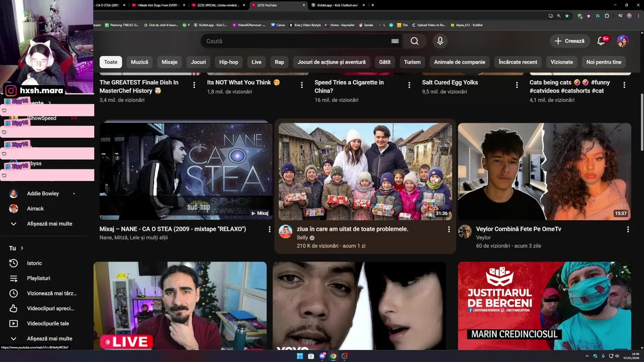Screen dimensions: 644x362
Task: Expand the Tu section chevron
Action: coord(22,248)
